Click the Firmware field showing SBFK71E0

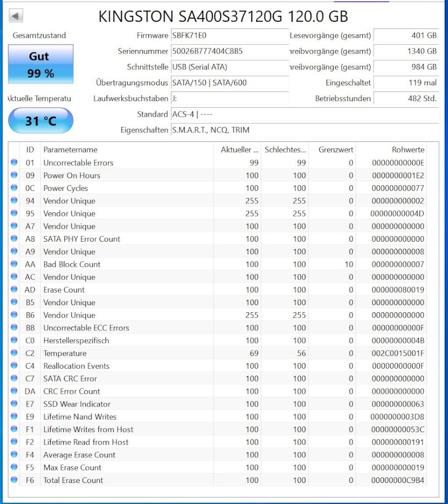point(229,35)
